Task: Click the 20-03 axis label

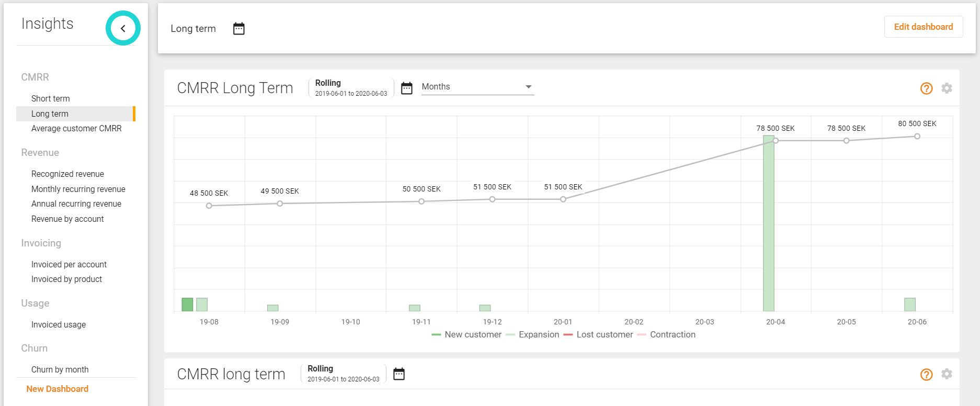Action: (705, 322)
